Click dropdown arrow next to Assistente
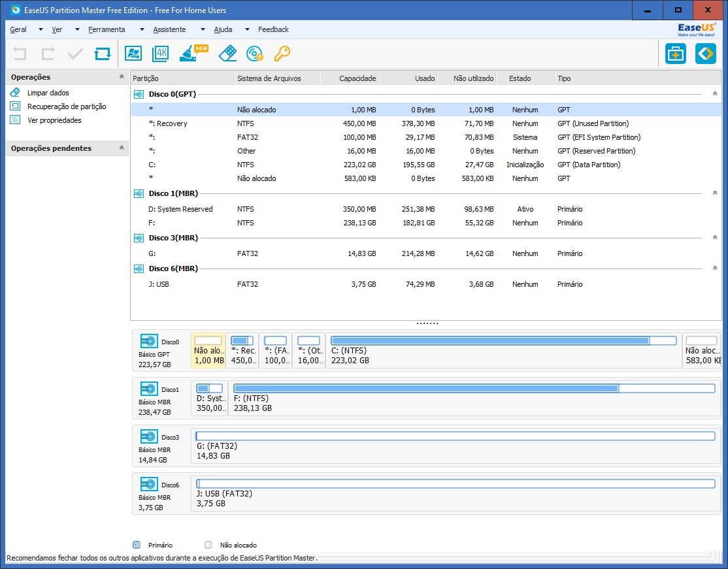The image size is (728, 569). (x=203, y=29)
